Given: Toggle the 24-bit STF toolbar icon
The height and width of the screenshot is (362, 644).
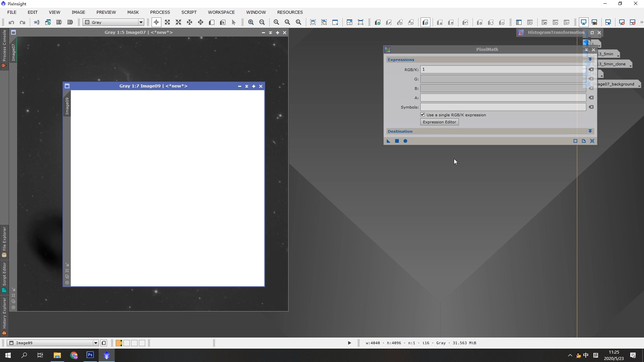Looking at the screenshot, I should coord(595,22).
